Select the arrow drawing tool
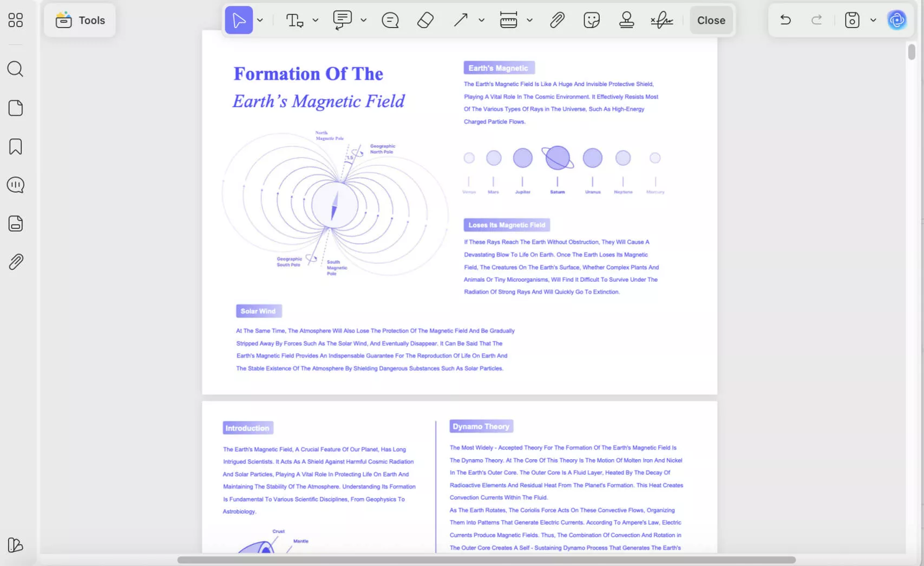The width and height of the screenshot is (924, 566). [461, 21]
